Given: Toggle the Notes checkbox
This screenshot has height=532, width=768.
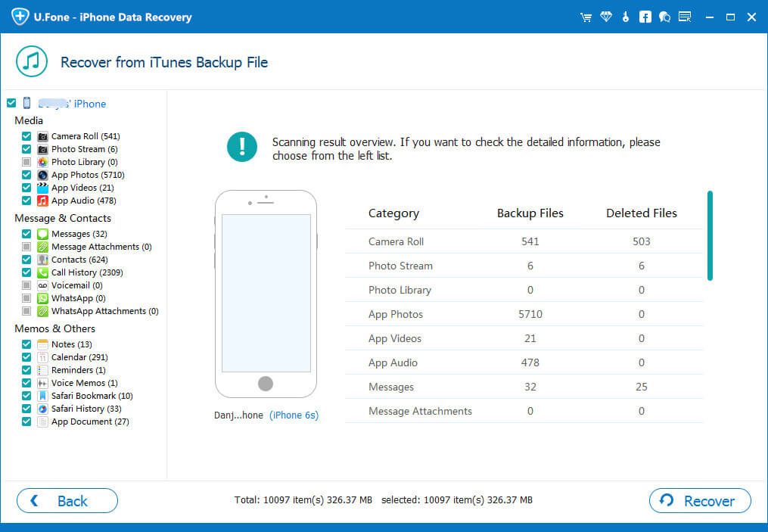Looking at the screenshot, I should [x=26, y=344].
